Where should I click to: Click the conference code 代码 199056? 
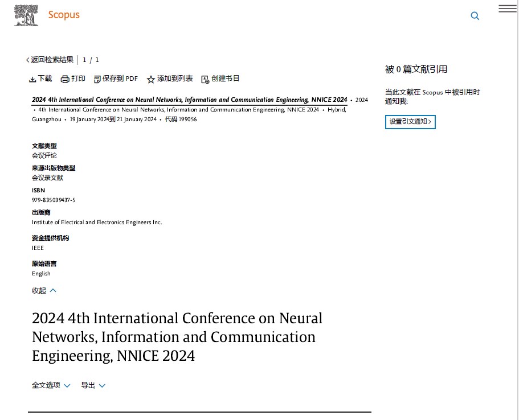[181, 119]
